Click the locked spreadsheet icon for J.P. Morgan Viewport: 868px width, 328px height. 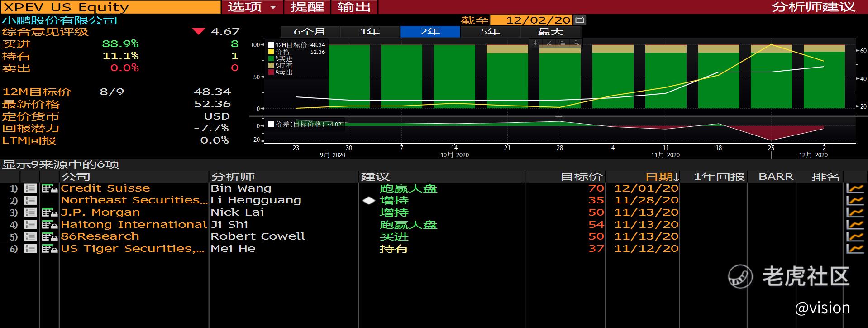point(49,212)
